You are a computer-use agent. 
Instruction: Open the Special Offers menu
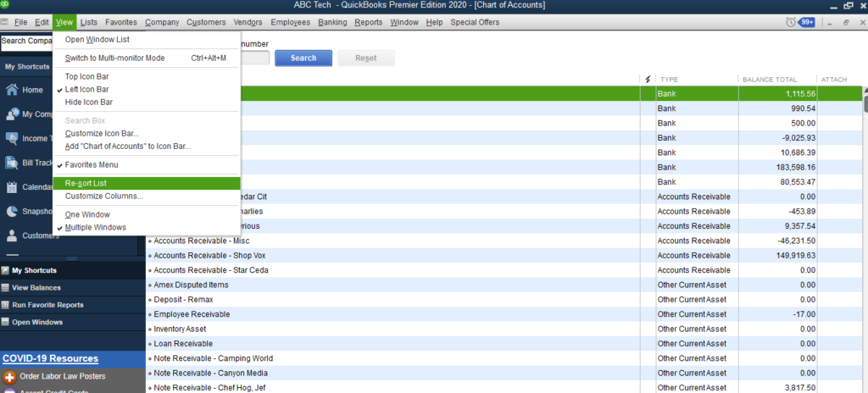coord(475,22)
